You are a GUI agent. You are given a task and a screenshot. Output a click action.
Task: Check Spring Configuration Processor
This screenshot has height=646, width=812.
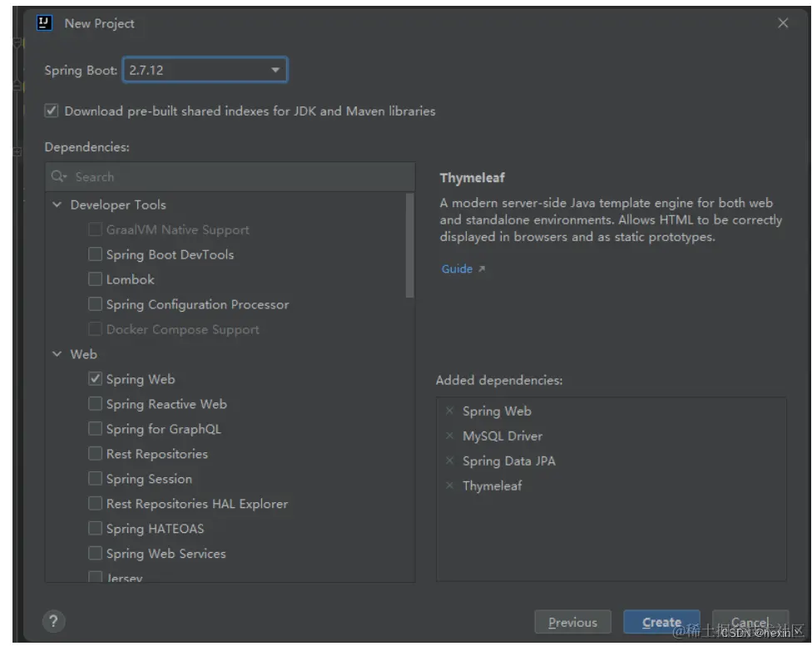[95, 303]
